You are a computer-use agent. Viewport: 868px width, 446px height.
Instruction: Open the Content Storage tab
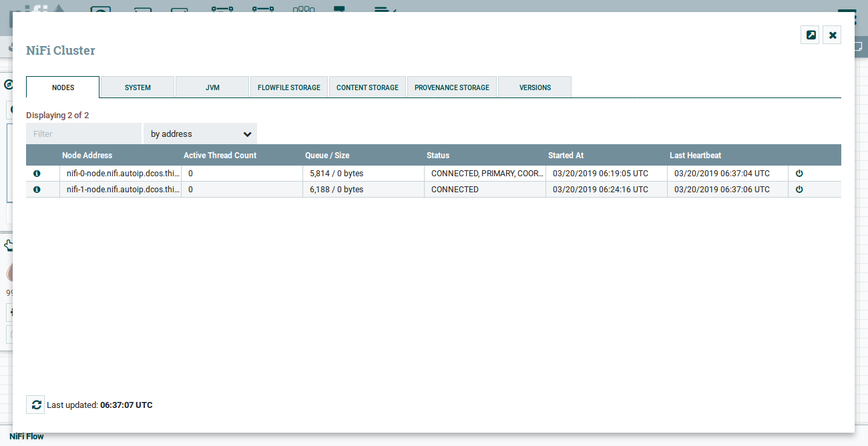click(x=367, y=87)
